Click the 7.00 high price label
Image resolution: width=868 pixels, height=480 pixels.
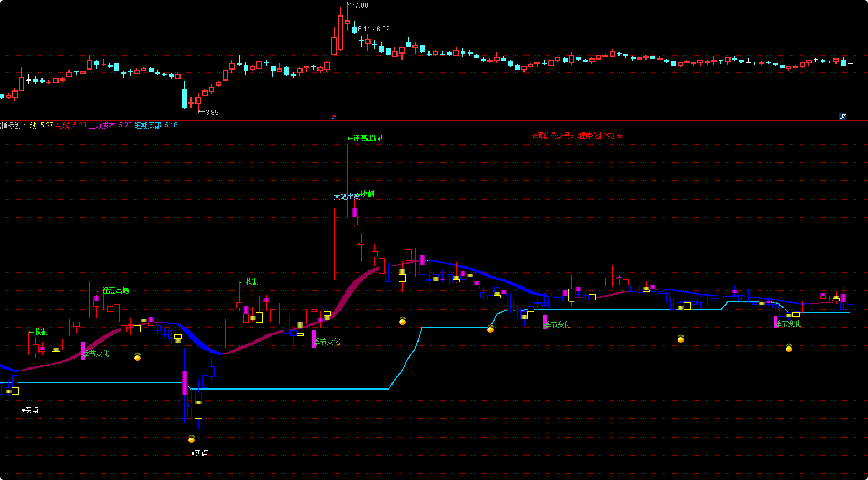tap(361, 6)
